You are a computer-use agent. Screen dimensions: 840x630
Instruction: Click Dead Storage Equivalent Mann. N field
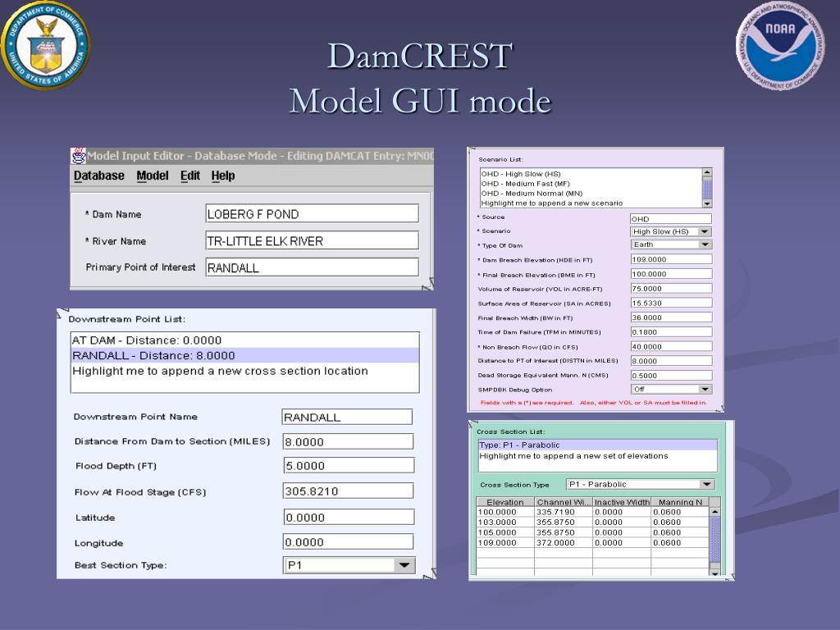(671, 375)
